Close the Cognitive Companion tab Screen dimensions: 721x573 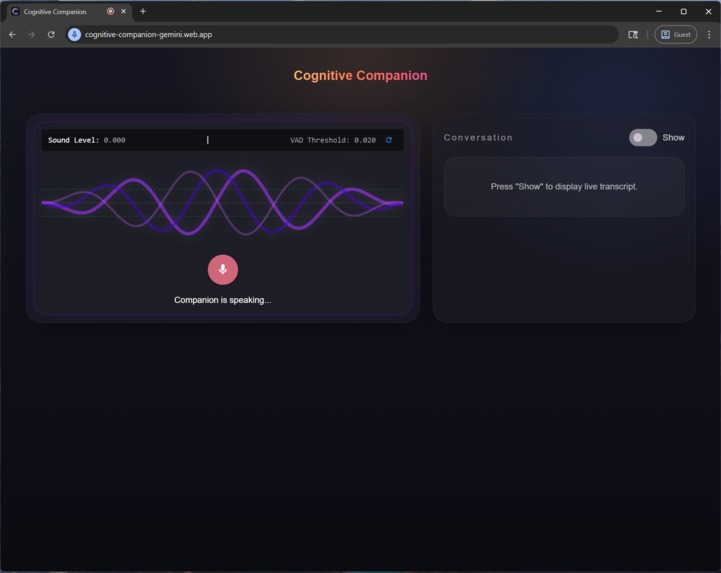pyautogui.click(x=123, y=11)
